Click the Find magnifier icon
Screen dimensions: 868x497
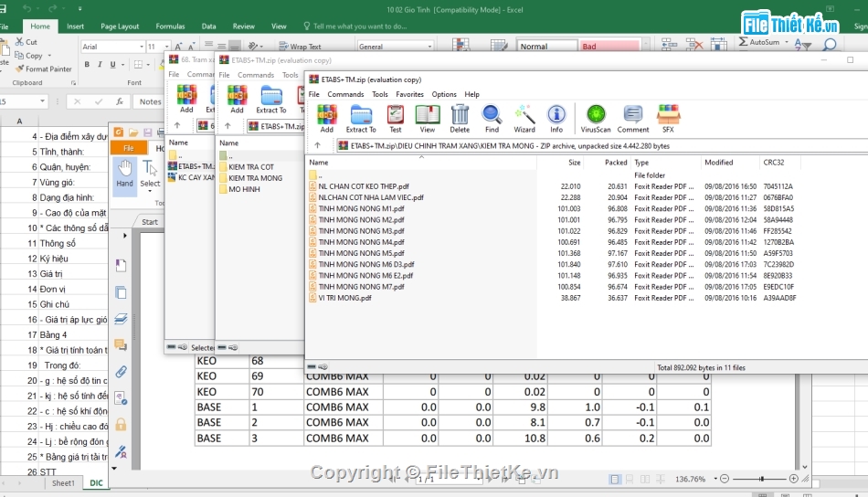492,119
